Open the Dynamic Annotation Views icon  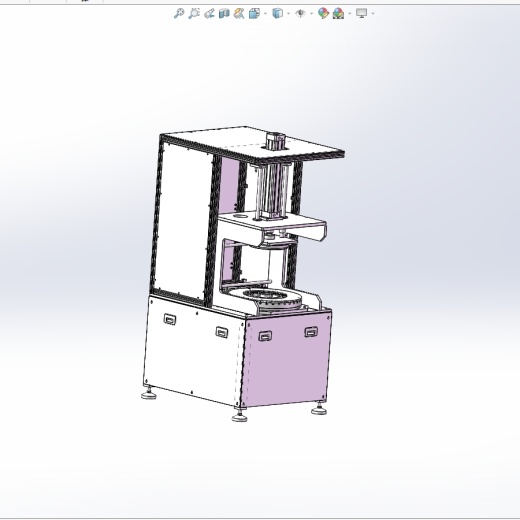point(239,13)
